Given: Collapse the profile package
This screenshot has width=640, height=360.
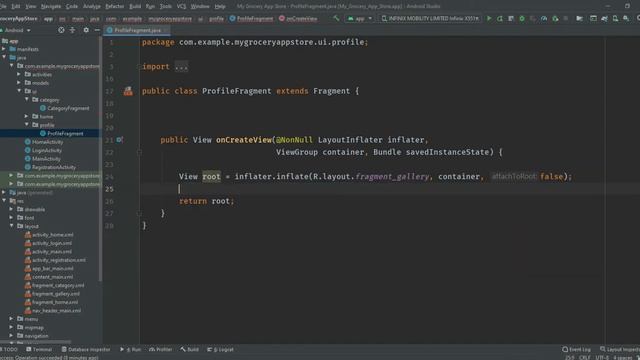Looking at the screenshot, I should point(27,125).
